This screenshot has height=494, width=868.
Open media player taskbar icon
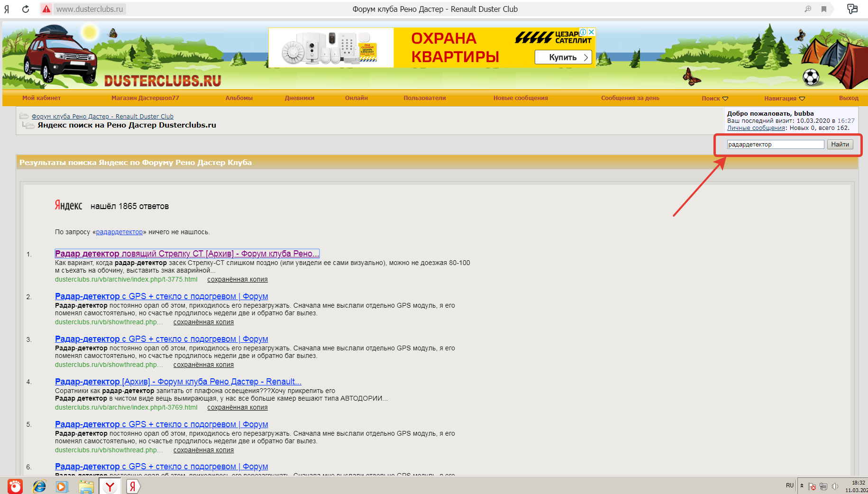point(62,487)
